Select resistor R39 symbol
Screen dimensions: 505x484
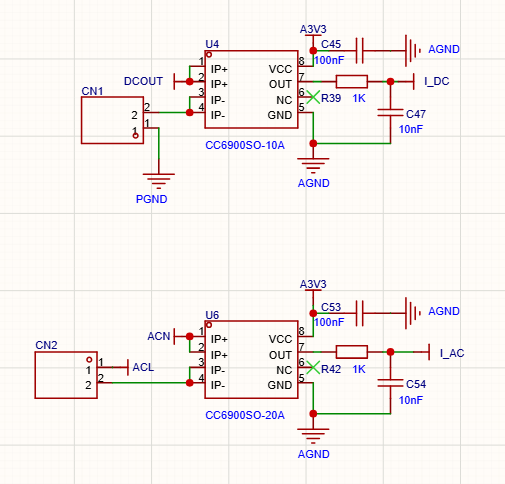[352, 81]
